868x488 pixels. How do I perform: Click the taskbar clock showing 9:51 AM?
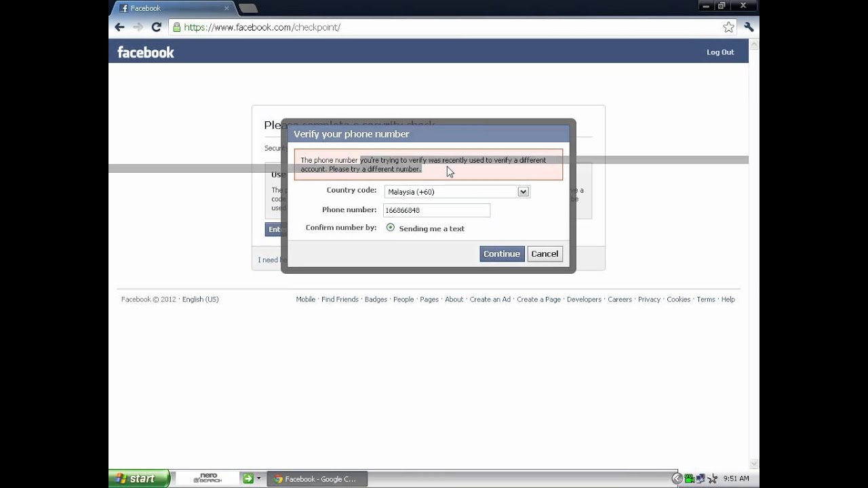736,479
